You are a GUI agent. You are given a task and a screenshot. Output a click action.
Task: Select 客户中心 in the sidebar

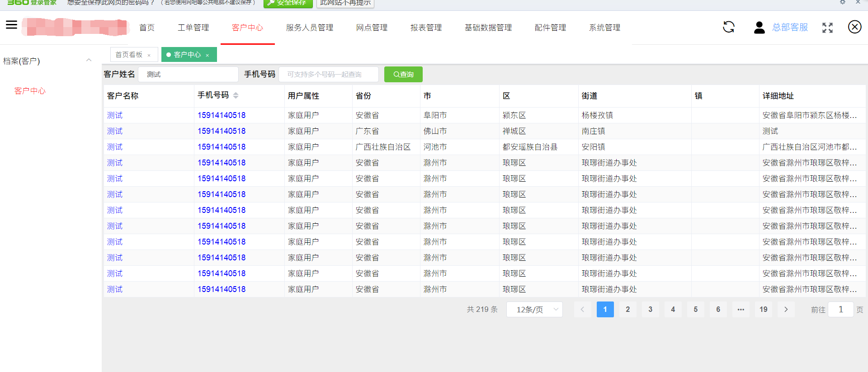point(30,91)
